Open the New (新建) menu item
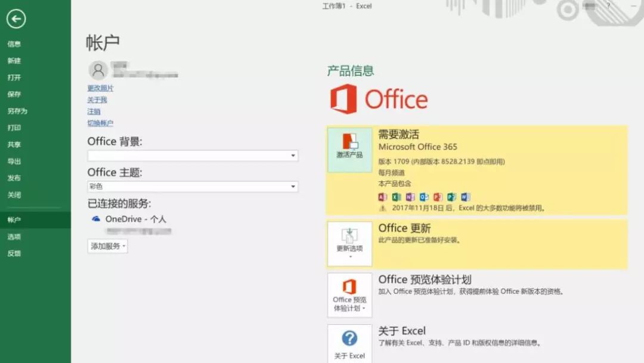Screen dimensions: 644x363 point(14,61)
